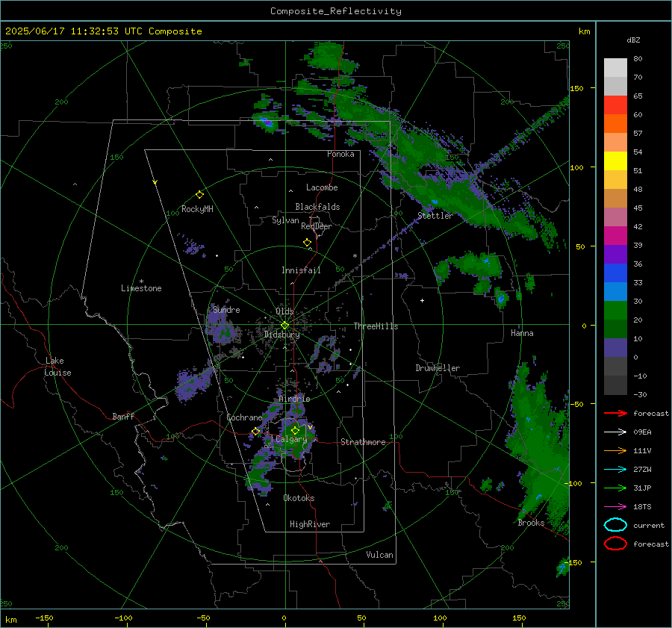Select the green 30 dBZ color swatch
This screenshot has height=628, width=672.
pos(615,311)
